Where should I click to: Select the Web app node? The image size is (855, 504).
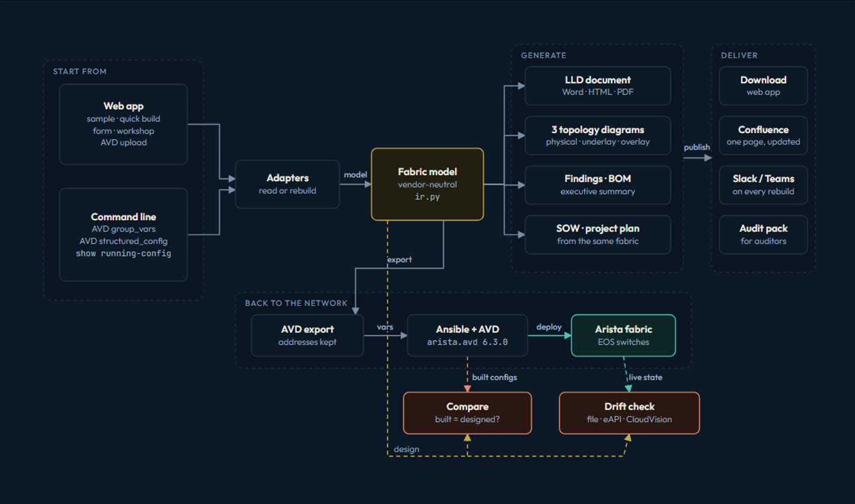pyautogui.click(x=123, y=124)
